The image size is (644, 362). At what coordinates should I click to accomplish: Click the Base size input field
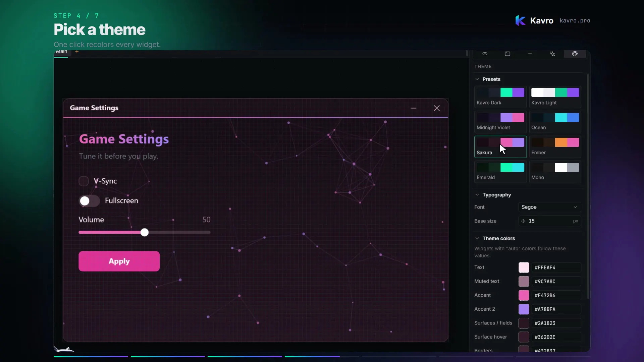pos(549,221)
